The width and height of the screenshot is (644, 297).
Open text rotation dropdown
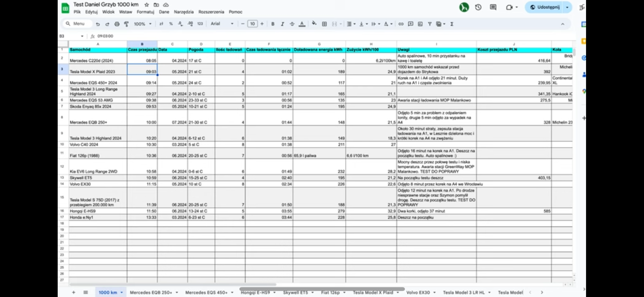[388, 24]
